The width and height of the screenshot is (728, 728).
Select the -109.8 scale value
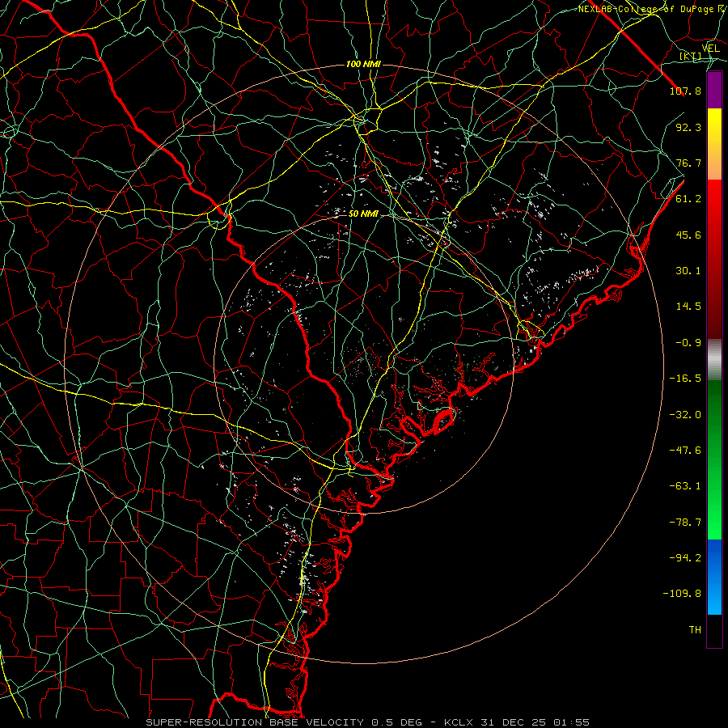click(682, 594)
